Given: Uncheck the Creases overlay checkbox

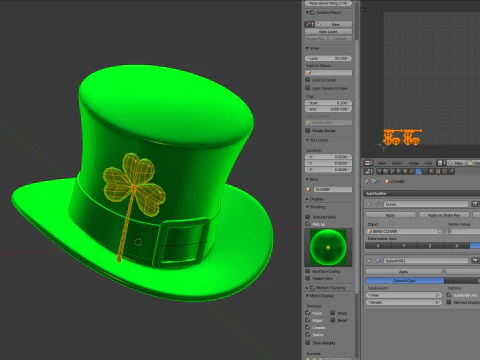Looking at the screenshot, I should coord(308,327).
